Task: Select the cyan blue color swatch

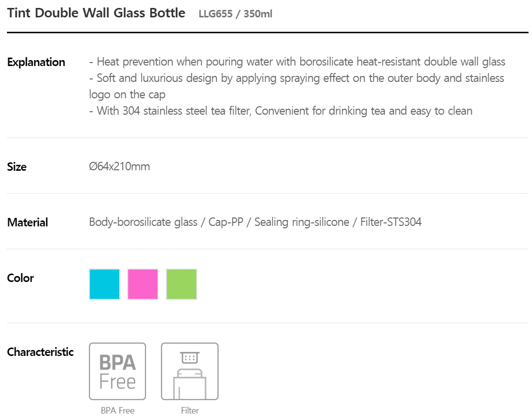Action: click(x=105, y=284)
